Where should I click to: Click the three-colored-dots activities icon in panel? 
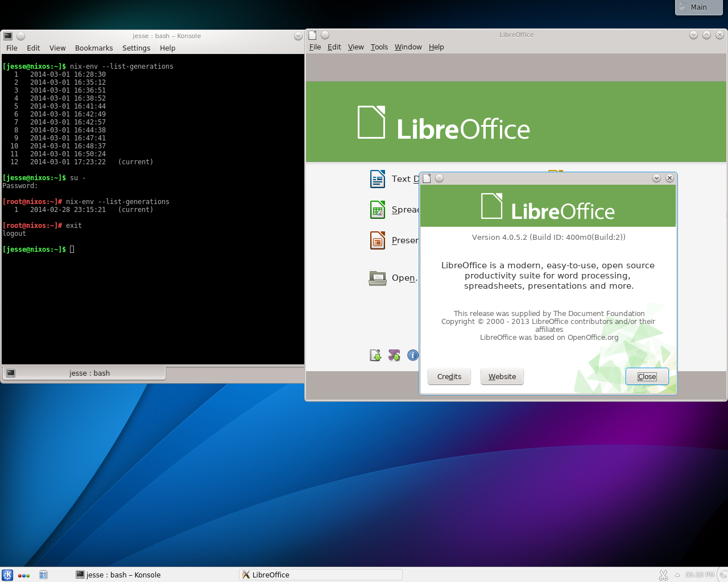click(x=24, y=575)
